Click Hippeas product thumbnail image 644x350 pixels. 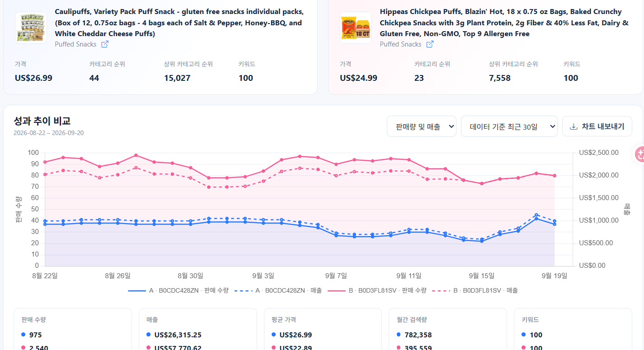[x=356, y=28]
